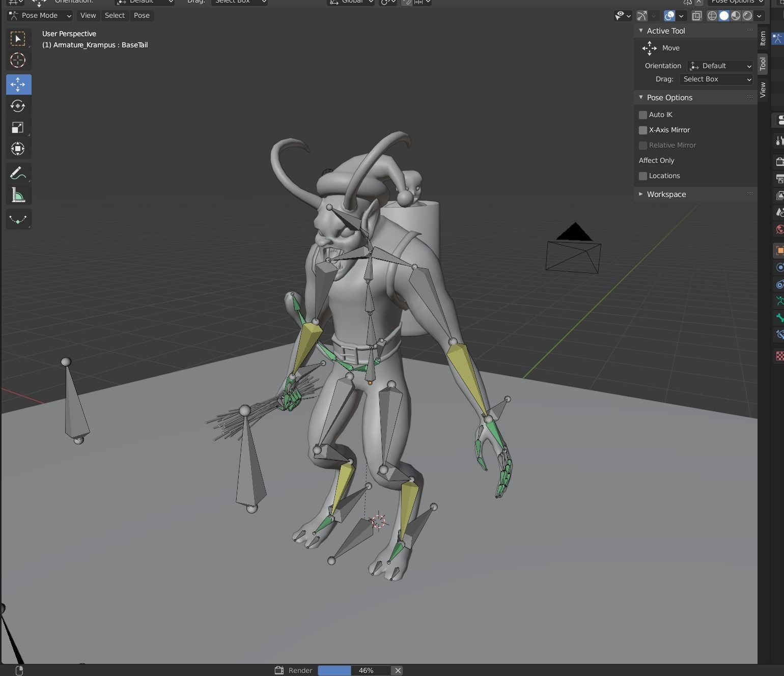Image resolution: width=784 pixels, height=676 pixels.
Task: Cancel the render with the X button
Action: (x=398, y=670)
